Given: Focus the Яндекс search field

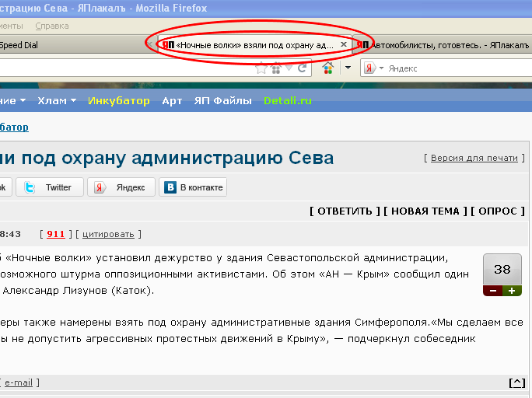Looking at the screenshot, I should 458,68.
